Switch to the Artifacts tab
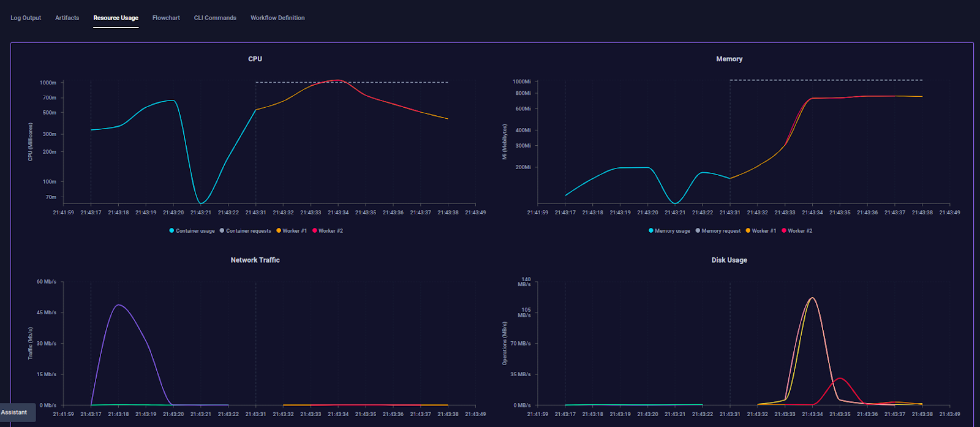This screenshot has height=427, width=980. click(x=67, y=18)
